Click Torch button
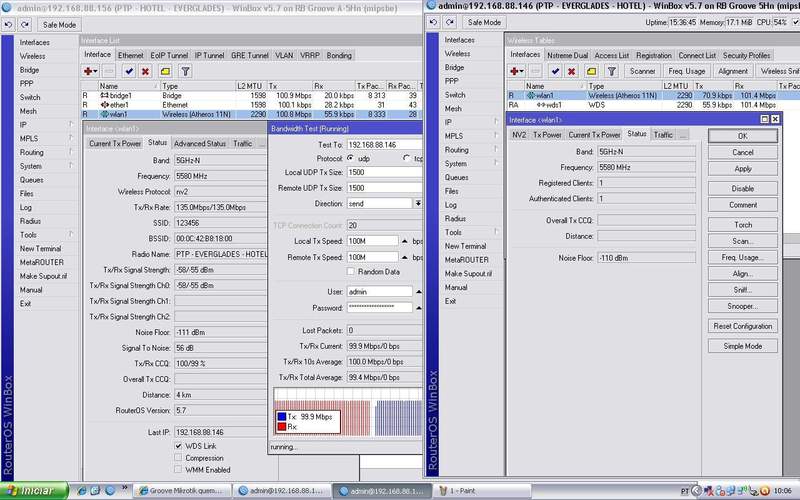This screenshot has height=500, width=800. [743, 225]
